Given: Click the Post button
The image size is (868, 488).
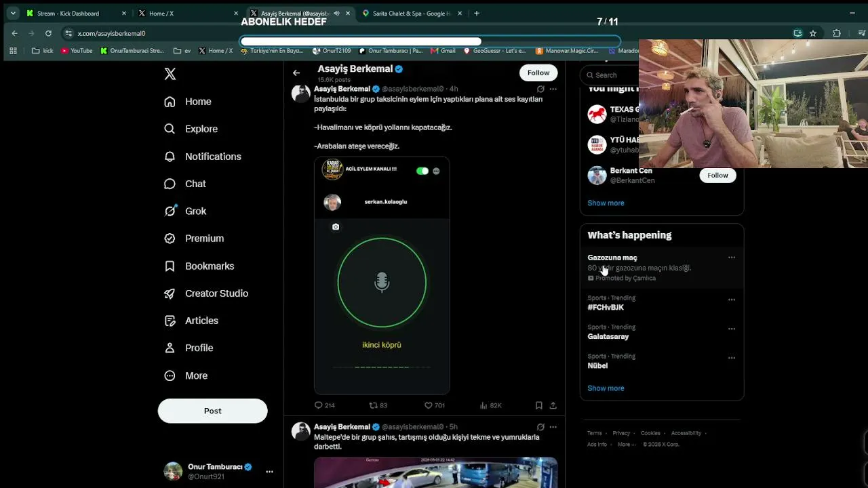Looking at the screenshot, I should tap(213, 411).
